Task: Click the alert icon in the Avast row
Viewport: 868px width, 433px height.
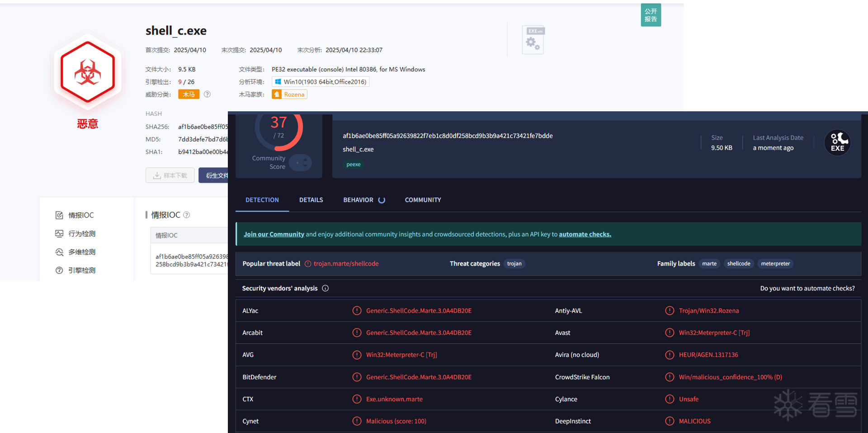Action: (670, 333)
